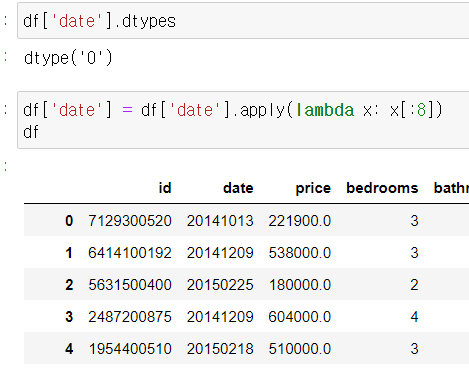This screenshot has height=368, width=469.
Task: Click date value 20150225
Action: tap(220, 285)
